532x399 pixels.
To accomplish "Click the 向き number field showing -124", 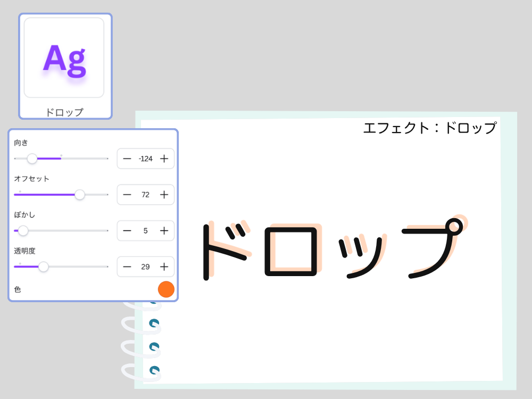I will click(145, 159).
